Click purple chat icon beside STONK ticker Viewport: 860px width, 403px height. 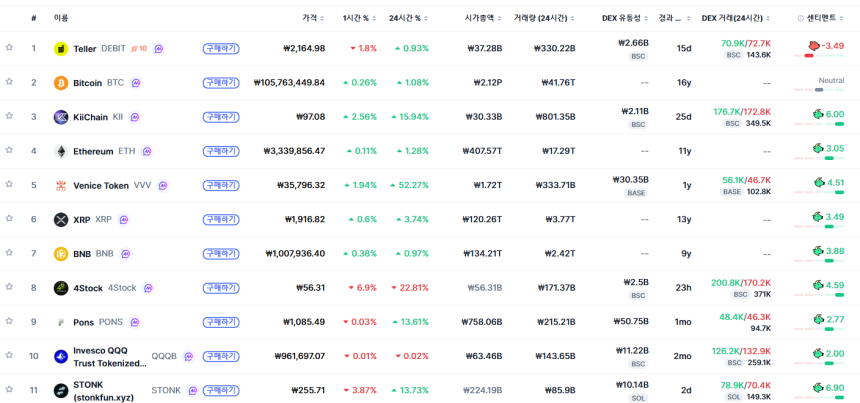point(193,390)
